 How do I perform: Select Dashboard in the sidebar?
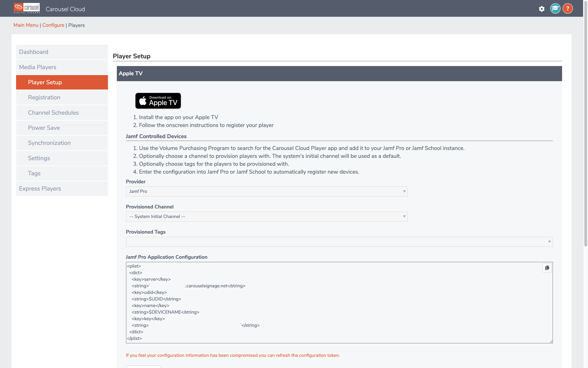(x=62, y=52)
